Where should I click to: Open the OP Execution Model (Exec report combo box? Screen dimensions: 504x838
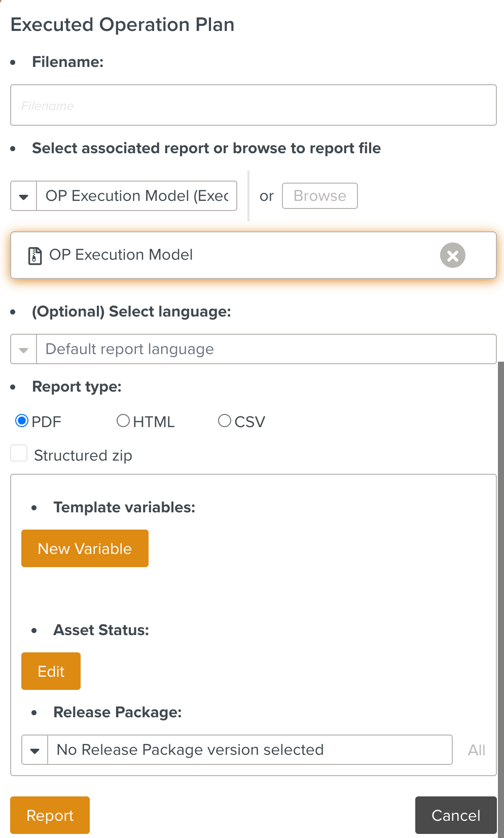(137, 196)
